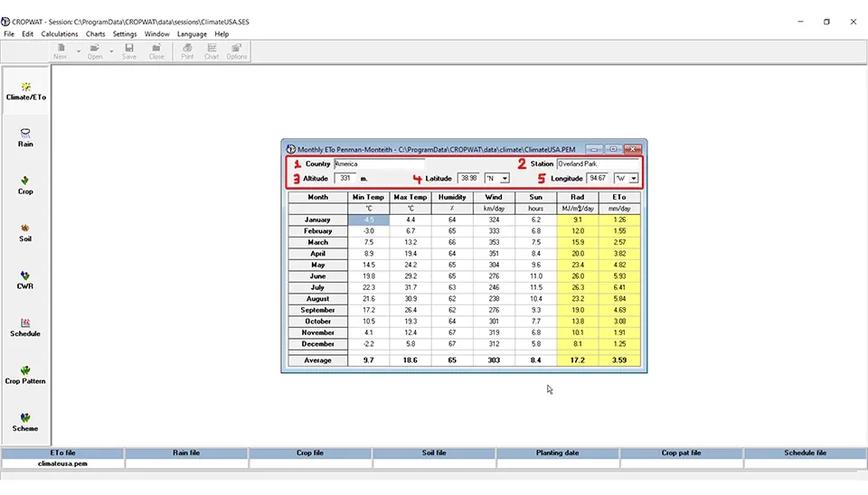Open the Crop Pattern module
Image resolution: width=868 pixels, height=495 pixels.
[25, 375]
